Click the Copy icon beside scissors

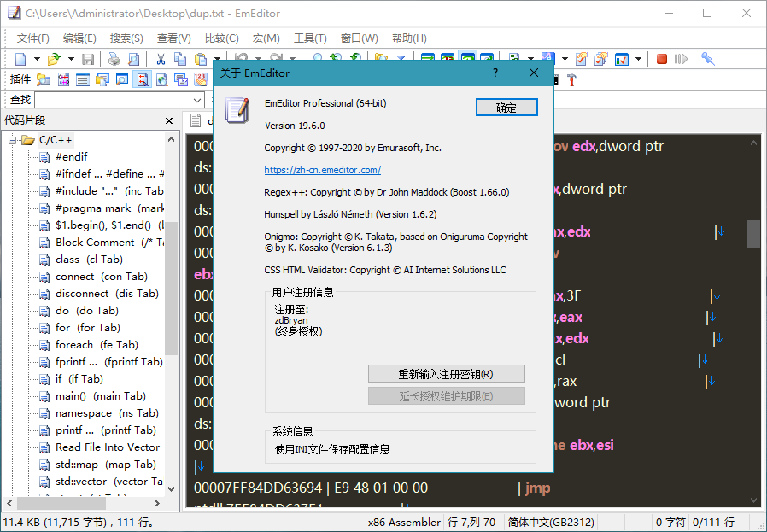(180, 59)
